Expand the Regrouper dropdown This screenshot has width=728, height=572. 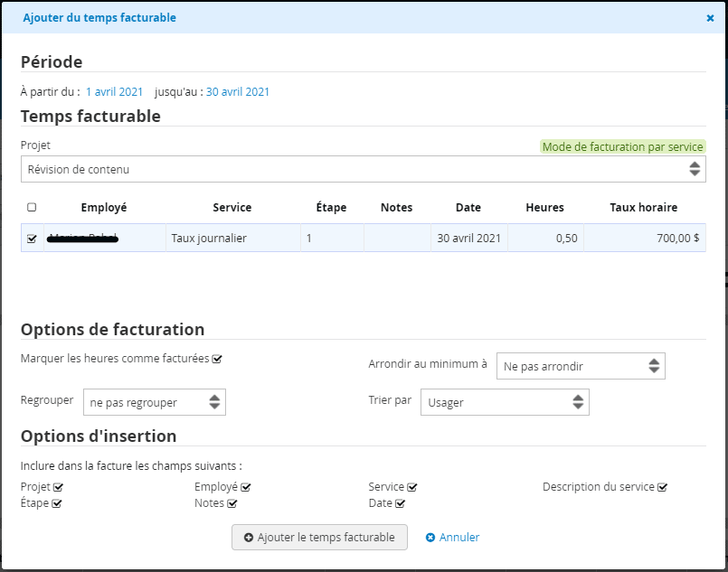(x=154, y=402)
